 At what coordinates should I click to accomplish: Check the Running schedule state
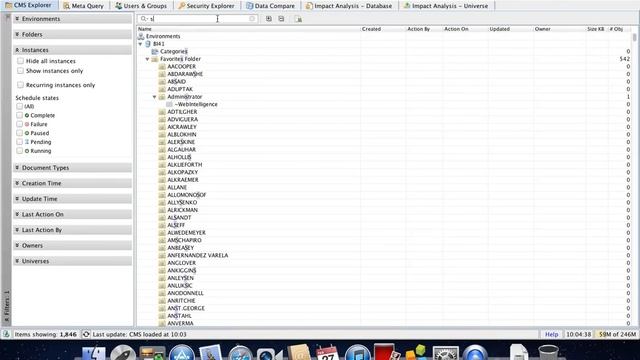[x=20, y=151]
